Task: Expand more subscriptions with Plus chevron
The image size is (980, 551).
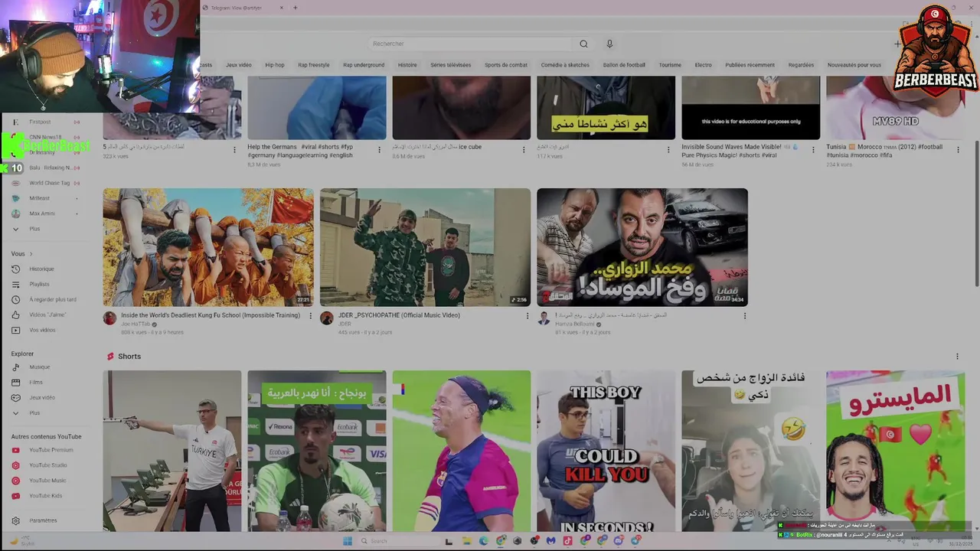Action: click(x=15, y=229)
